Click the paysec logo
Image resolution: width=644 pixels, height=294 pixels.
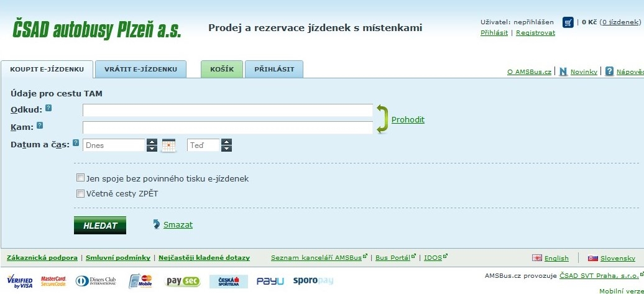click(x=182, y=282)
